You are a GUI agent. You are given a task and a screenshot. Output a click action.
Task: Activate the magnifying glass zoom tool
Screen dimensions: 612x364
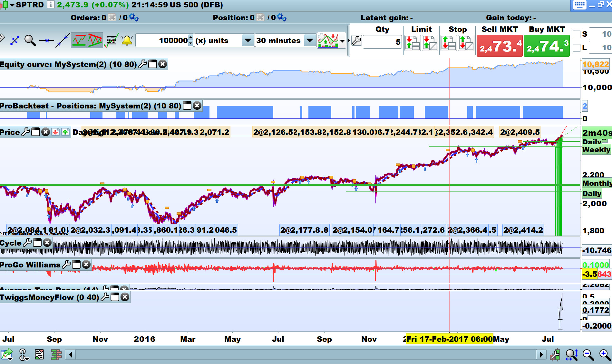pos(30,41)
